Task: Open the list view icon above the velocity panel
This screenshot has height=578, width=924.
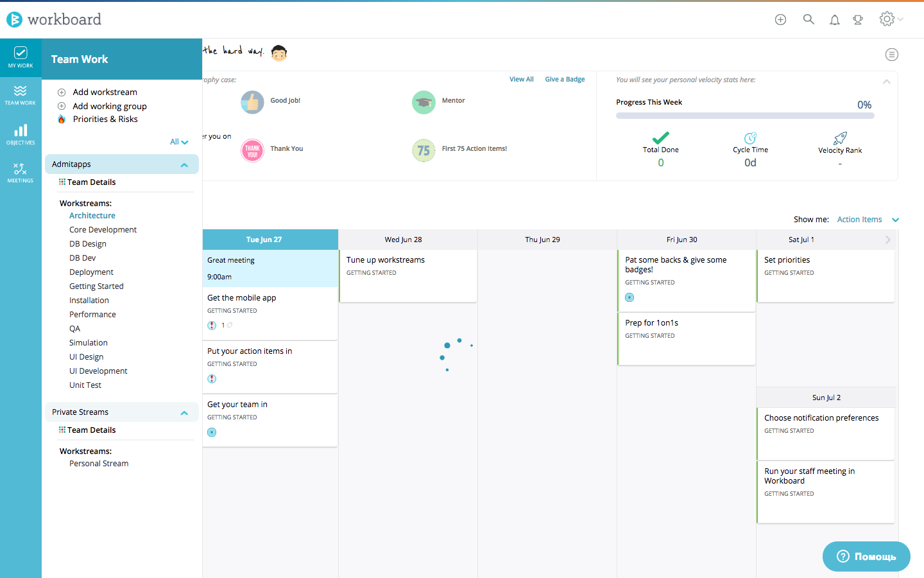Action: tap(891, 55)
